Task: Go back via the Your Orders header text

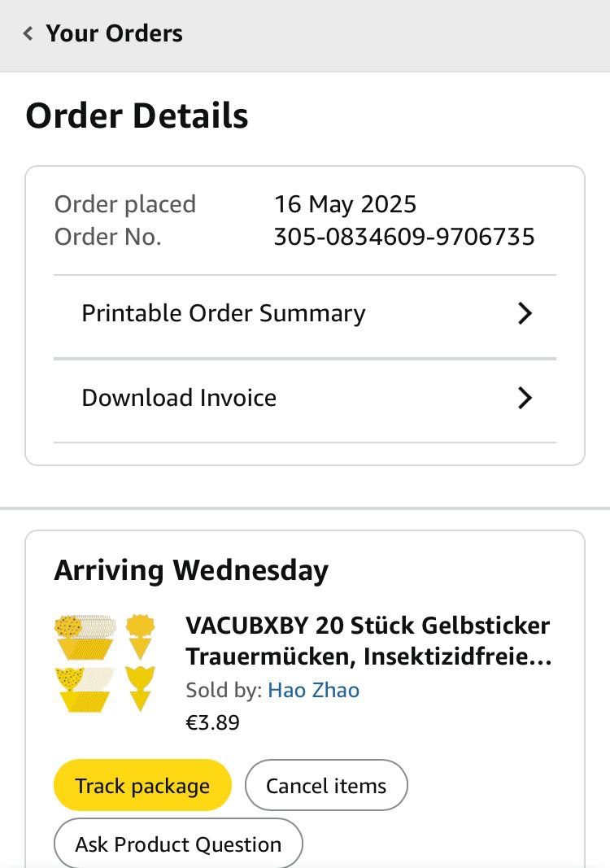Action: [x=114, y=34]
